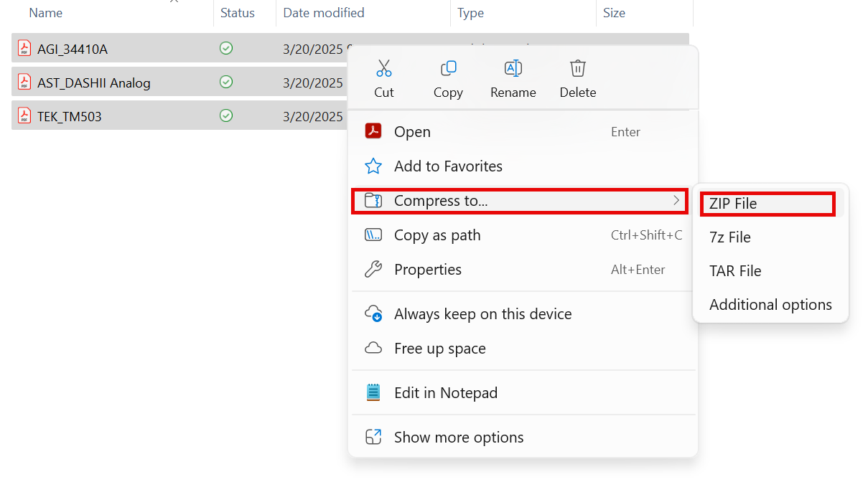
Task: Select 7z File compression option
Action: pyautogui.click(x=729, y=237)
